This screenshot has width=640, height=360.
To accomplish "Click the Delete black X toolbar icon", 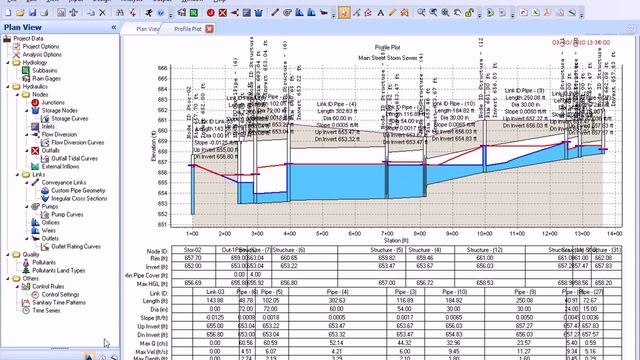I will (102, 13).
